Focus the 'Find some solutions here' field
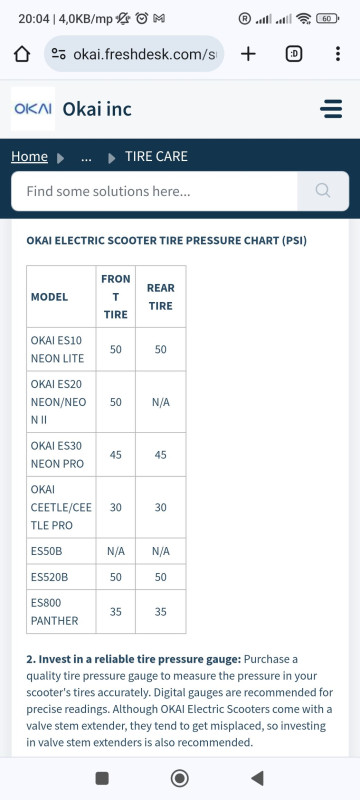Image resolution: width=360 pixels, height=800 pixels. click(x=155, y=191)
